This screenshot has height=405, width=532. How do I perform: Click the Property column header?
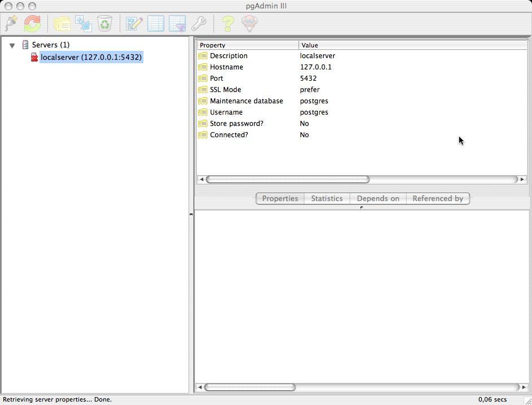click(x=247, y=45)
